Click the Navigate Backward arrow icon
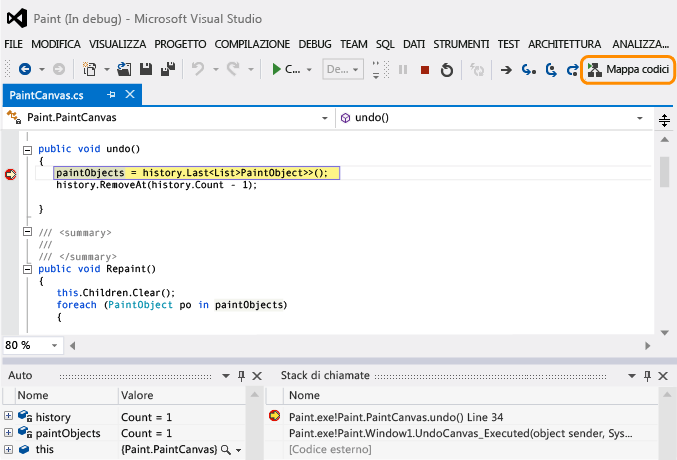Screen dimensions: 677x460 (x=25, y=69)
